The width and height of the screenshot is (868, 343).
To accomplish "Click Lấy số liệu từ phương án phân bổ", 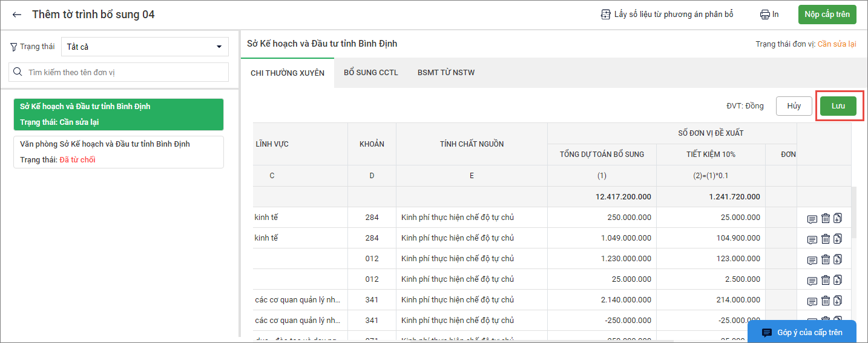I will [x=666, y=15].
